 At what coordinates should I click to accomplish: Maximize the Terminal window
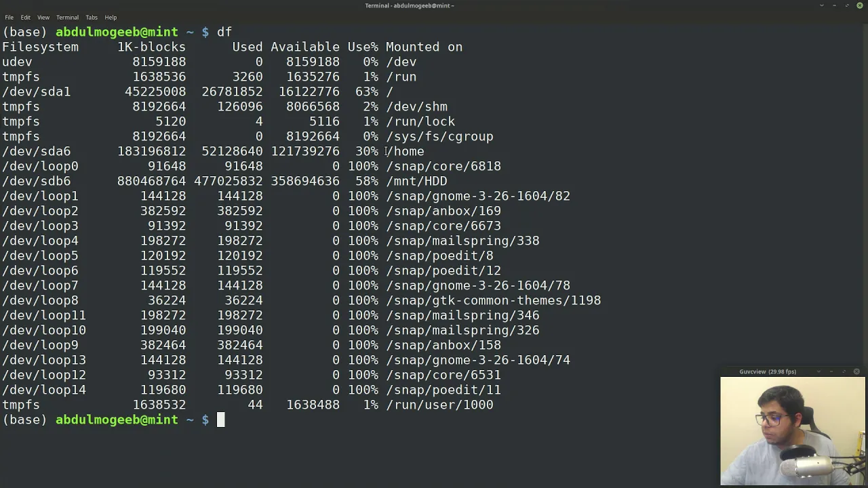(x=847, y=5)
